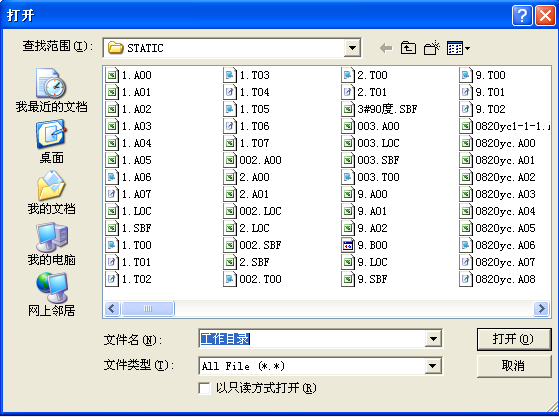Click the help question mark button
The image size is (559, 417).
tap(522, 16)
